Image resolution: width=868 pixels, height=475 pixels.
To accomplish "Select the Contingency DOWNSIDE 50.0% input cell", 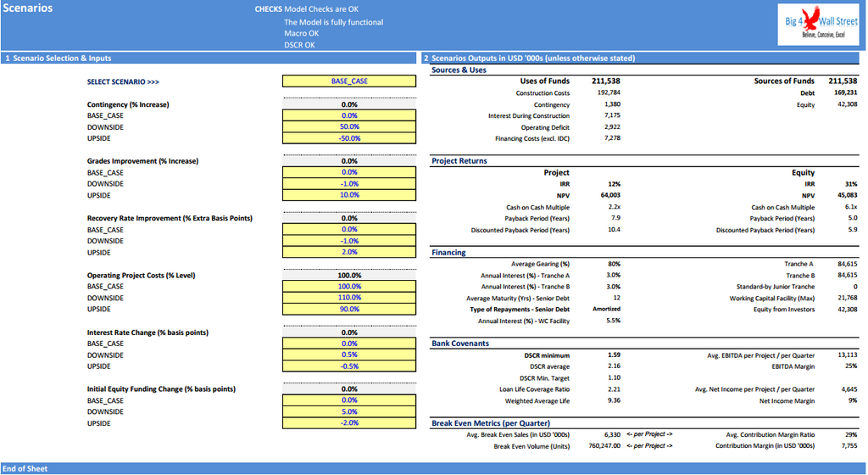I will click(x=348, y=127).
